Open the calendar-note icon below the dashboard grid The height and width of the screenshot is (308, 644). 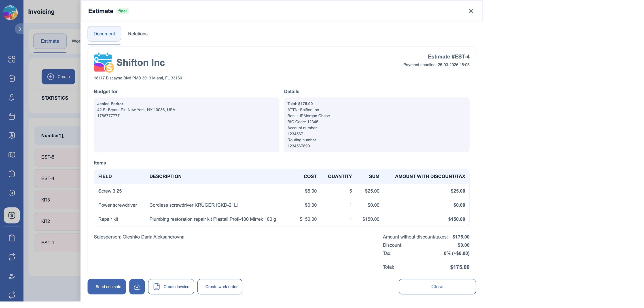pyautogui.click(x=12, y=78)
